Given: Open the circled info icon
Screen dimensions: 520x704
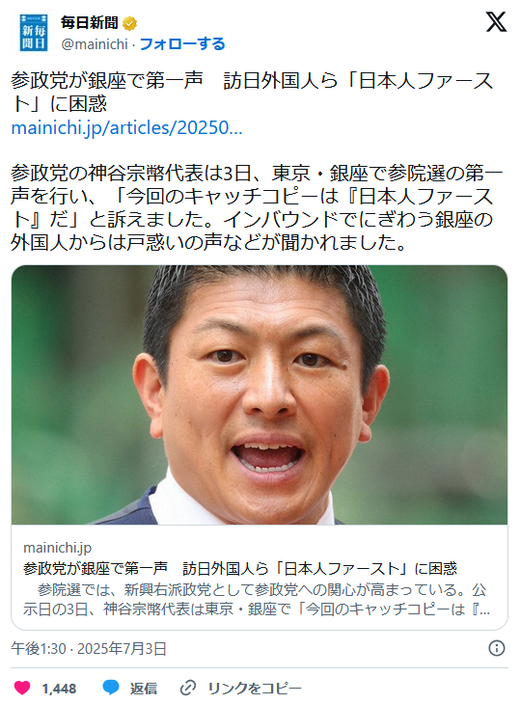Looking at the screenshot, I should click(x=496, y=648).
